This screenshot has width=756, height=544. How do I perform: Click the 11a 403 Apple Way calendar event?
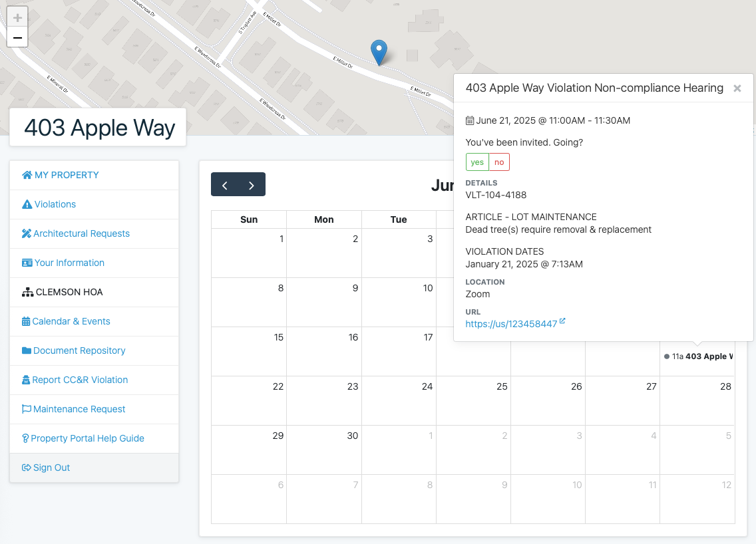698,356
